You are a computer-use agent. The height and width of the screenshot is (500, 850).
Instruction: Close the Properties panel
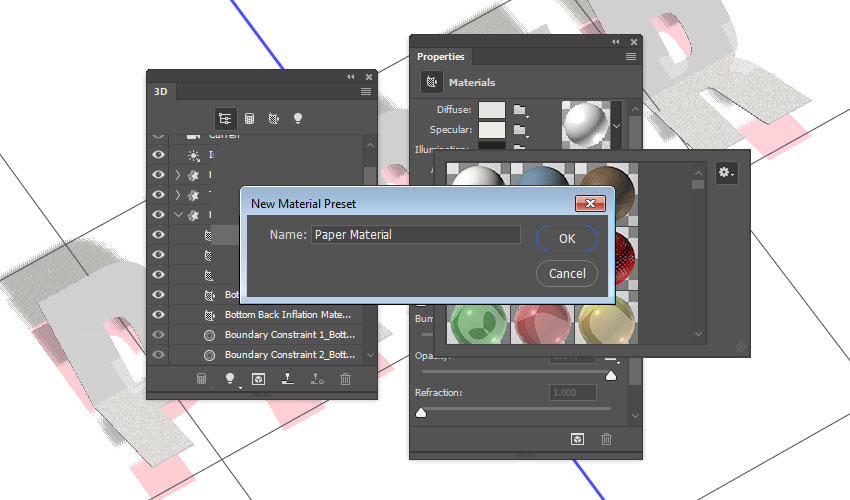point(634,42)
